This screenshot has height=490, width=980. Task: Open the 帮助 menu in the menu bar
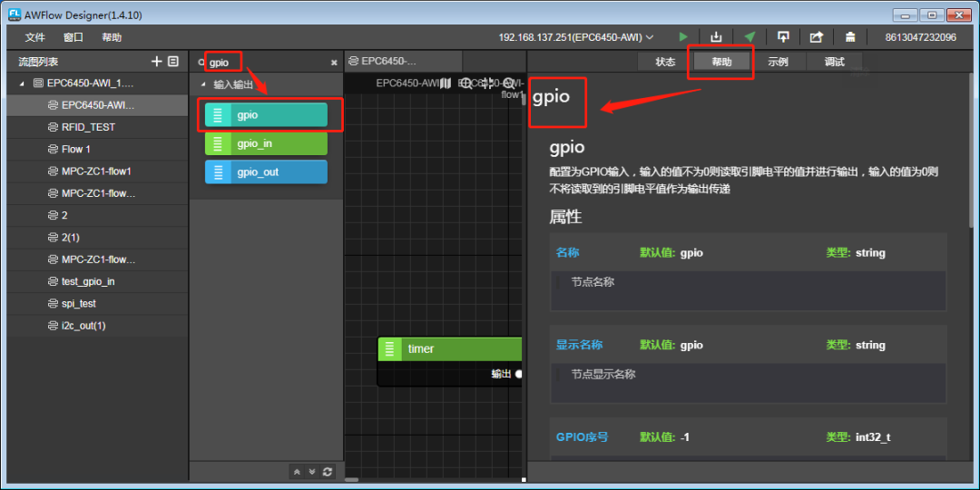point(112,37)
